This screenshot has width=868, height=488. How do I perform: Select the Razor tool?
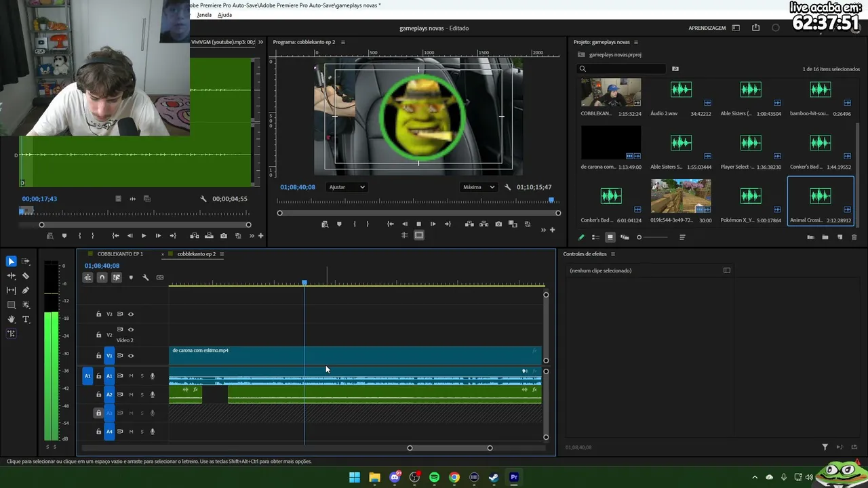coord(26,276)
